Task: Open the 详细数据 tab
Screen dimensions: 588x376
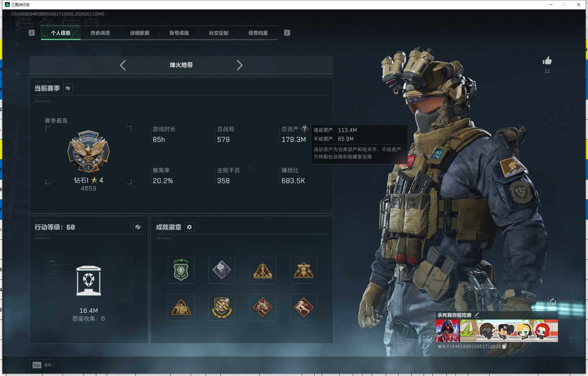Action: click(139, 33)
